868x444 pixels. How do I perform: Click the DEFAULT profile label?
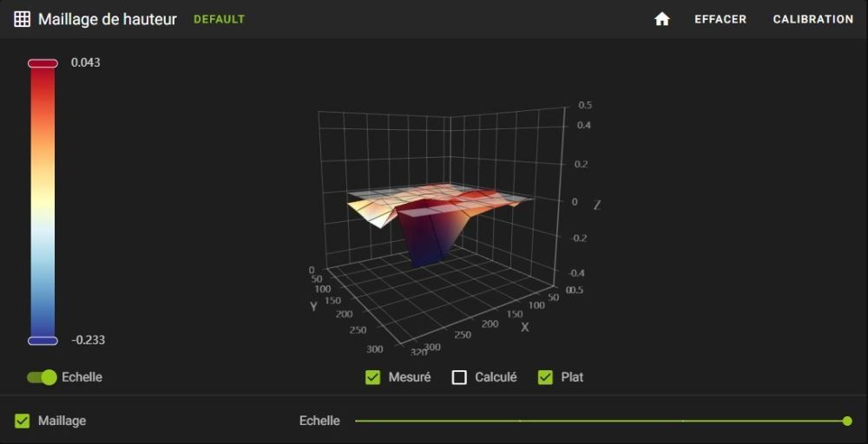coord(219,19)
